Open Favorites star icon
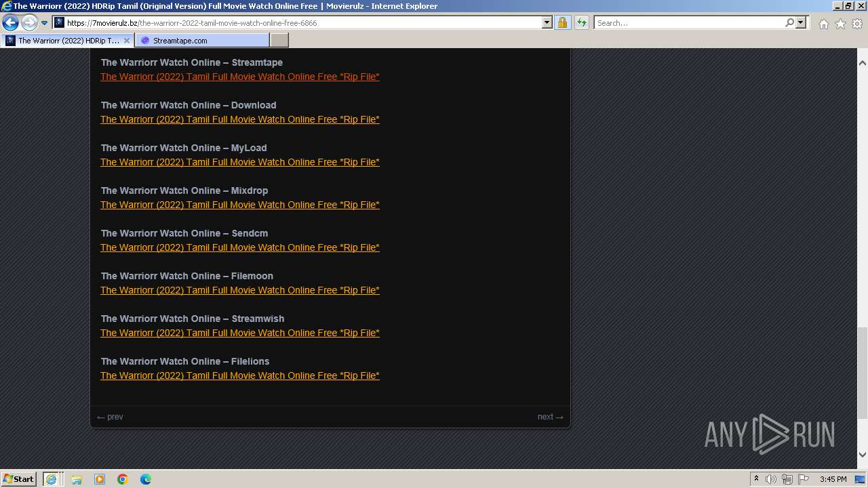The image size is (868, 488). (x=840, y=24)
